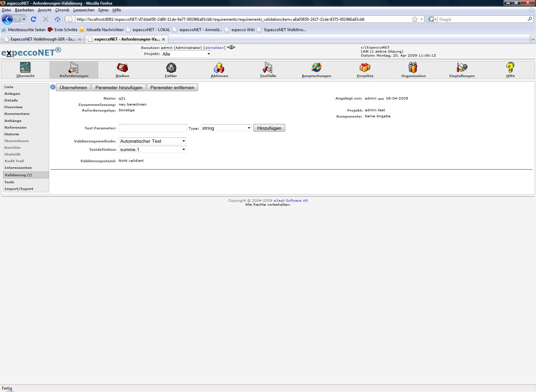
Task: Click the Übernehmen button
Action: click(73, 87)
